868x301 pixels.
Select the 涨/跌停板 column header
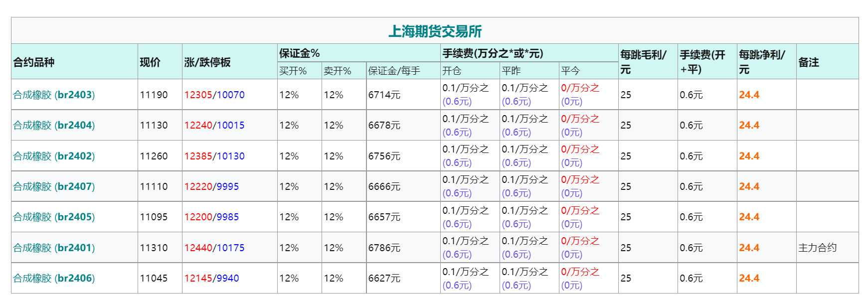[207, 62]
